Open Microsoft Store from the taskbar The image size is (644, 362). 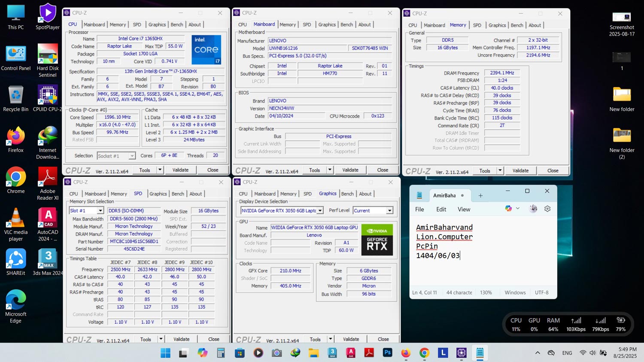240,353
